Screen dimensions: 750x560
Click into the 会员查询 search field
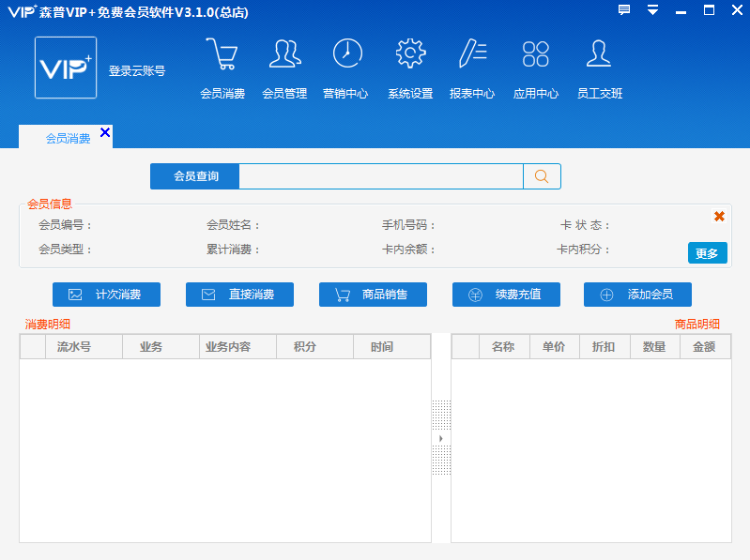pyautogui.click(x=380, y=176)
